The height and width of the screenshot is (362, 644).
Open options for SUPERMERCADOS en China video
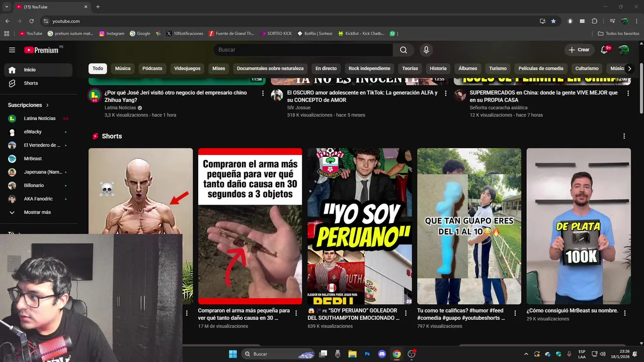tap(628, 93)
